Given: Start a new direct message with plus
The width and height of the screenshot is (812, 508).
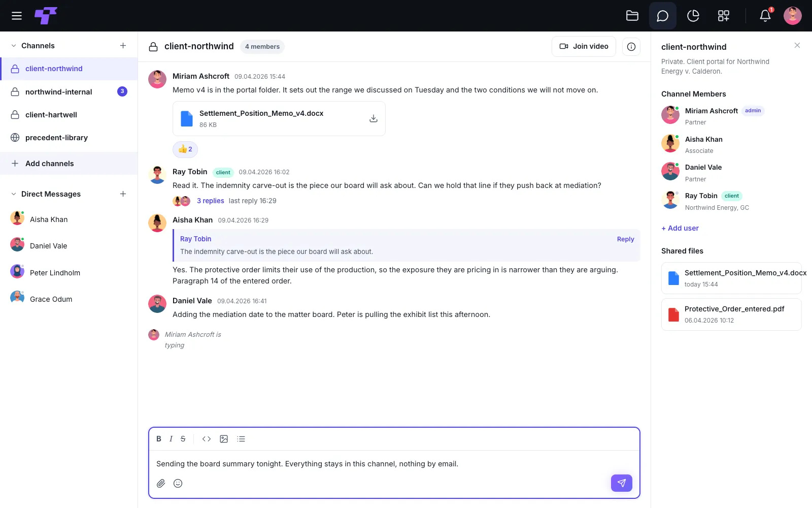Looking at the screenshot, I should tap(123, 194).
